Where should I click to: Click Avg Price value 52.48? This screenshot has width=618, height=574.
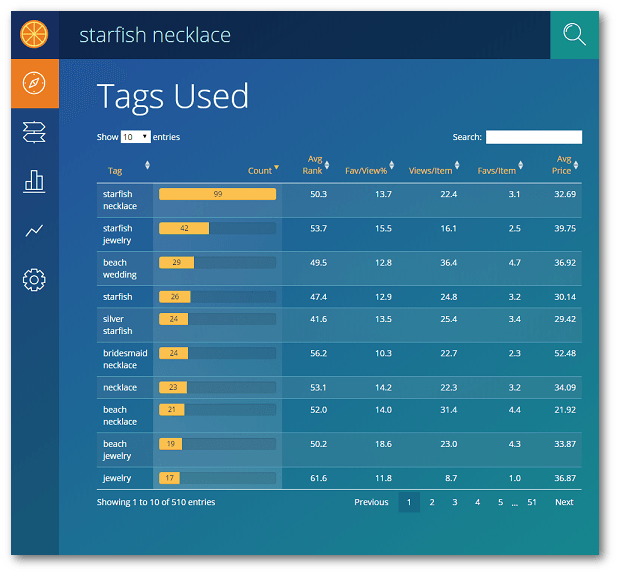565,353
